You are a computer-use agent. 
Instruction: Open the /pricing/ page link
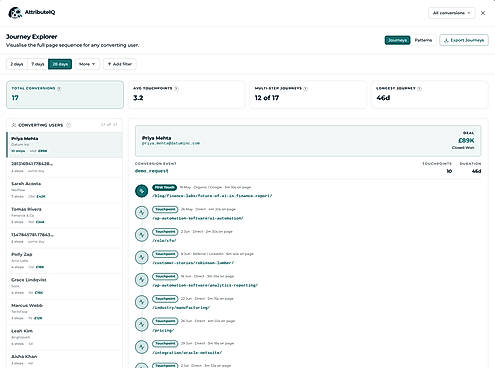click(x=163, y=330)
